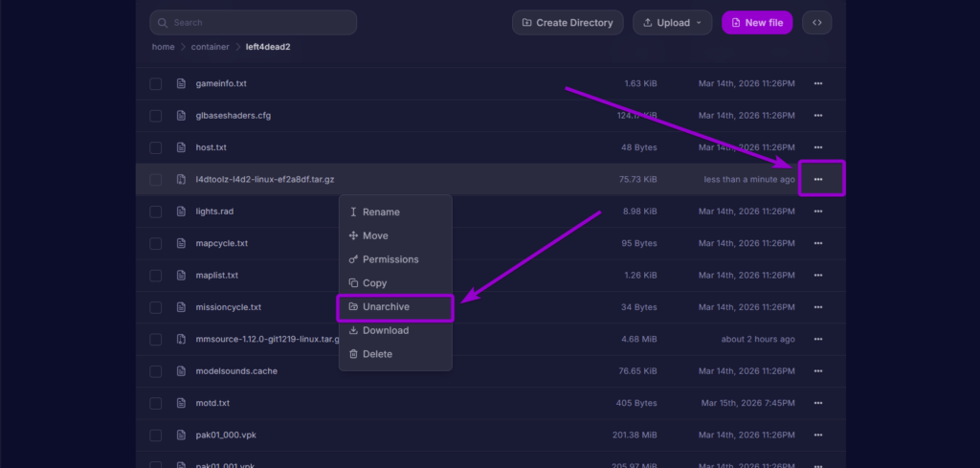Choose Move in the context menu
The width and height of the screenshot is (980, 468).
pos(395,235)
